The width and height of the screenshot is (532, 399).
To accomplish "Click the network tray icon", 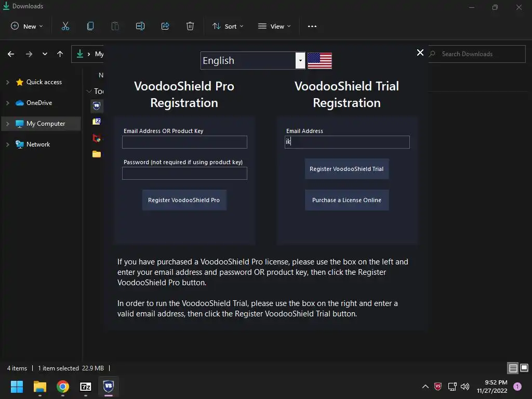I will (x=453, y=387).
